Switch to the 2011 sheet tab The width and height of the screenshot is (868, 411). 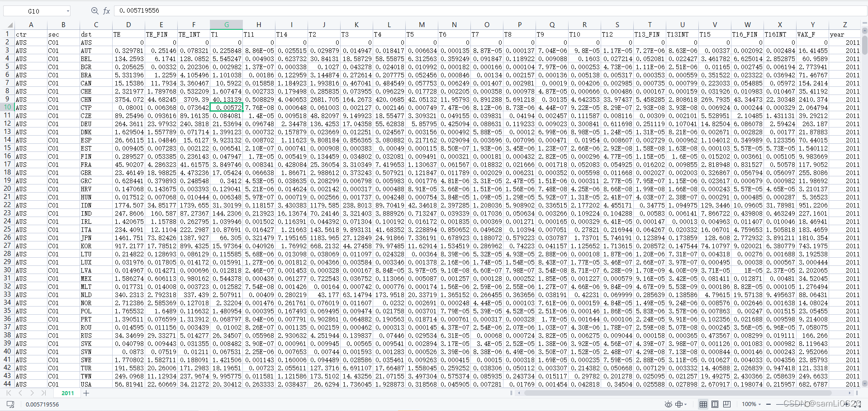coord(67,393)
